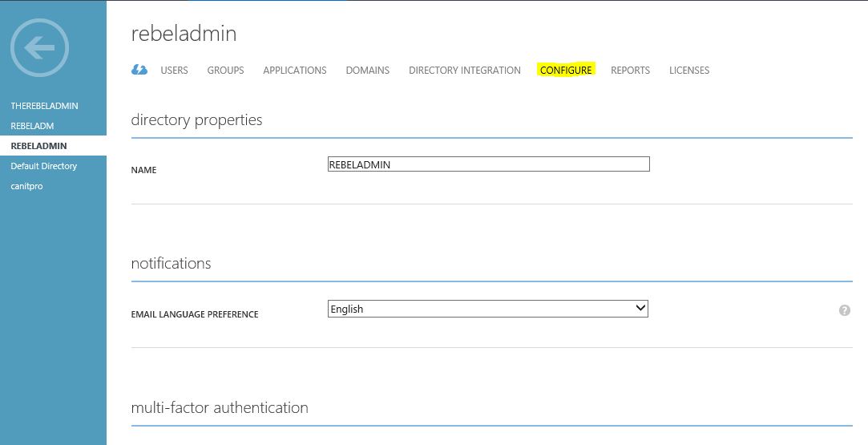Open the quick start cloud icon

(139, 70)
